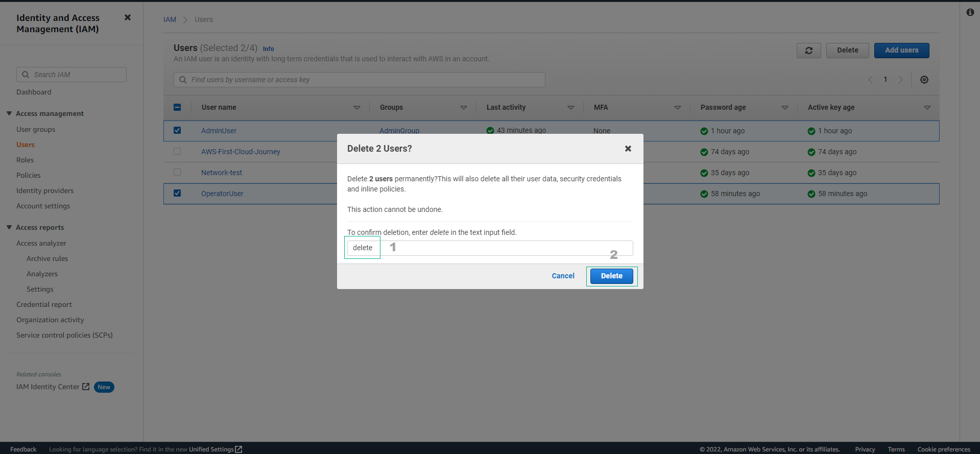Open Organization activity in sidebar
Image resolution: width=980 pixels, height=454 pixels.
[x=50, y=320]
